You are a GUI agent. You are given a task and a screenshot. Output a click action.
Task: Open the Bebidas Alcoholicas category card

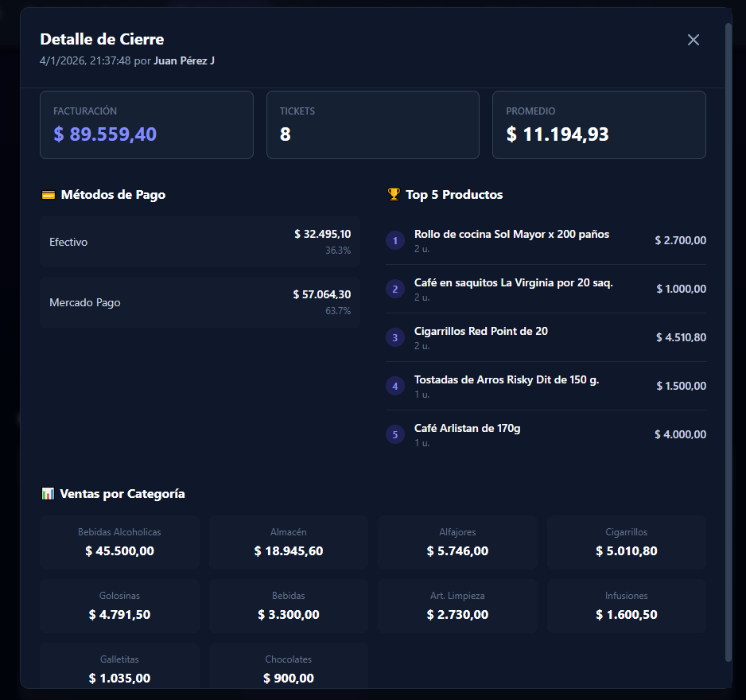click(119, 542)
